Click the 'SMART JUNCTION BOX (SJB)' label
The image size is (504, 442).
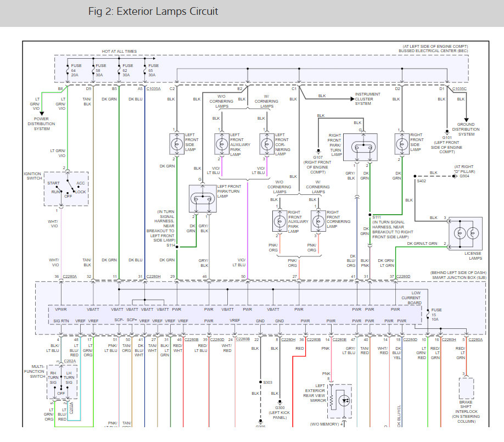[x=460, y=277]
